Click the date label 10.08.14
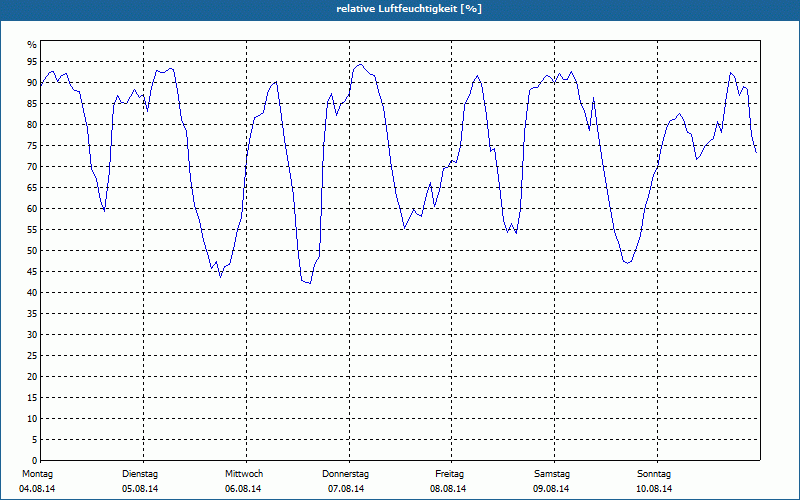 pos(654,489)
